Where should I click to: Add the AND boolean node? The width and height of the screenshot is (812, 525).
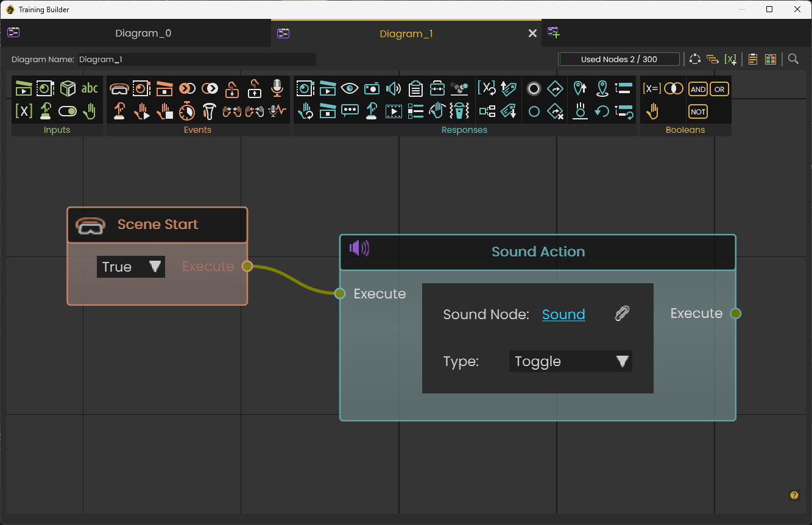tap(698, 90)
